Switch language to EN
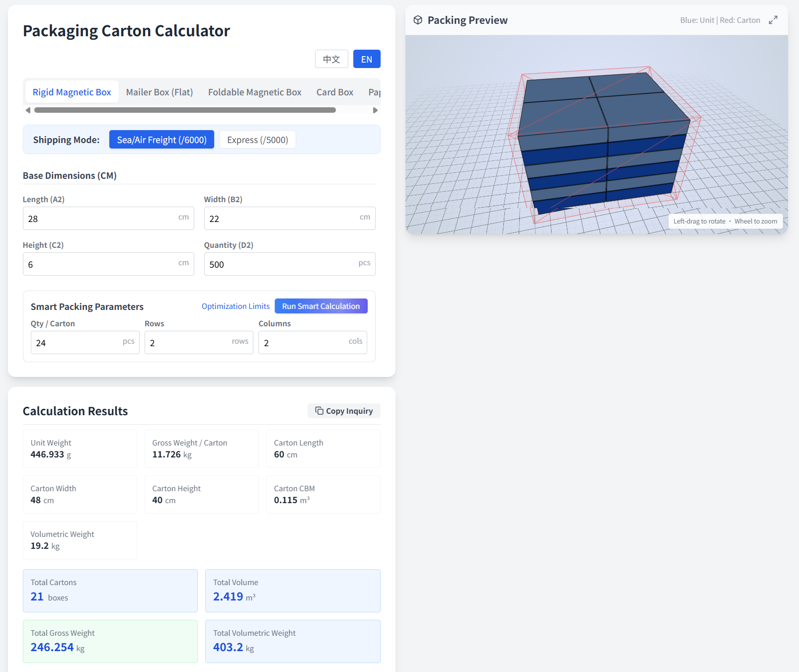Image resolution: width=799 pixels, height=672 pixels. tap(367, 59)
